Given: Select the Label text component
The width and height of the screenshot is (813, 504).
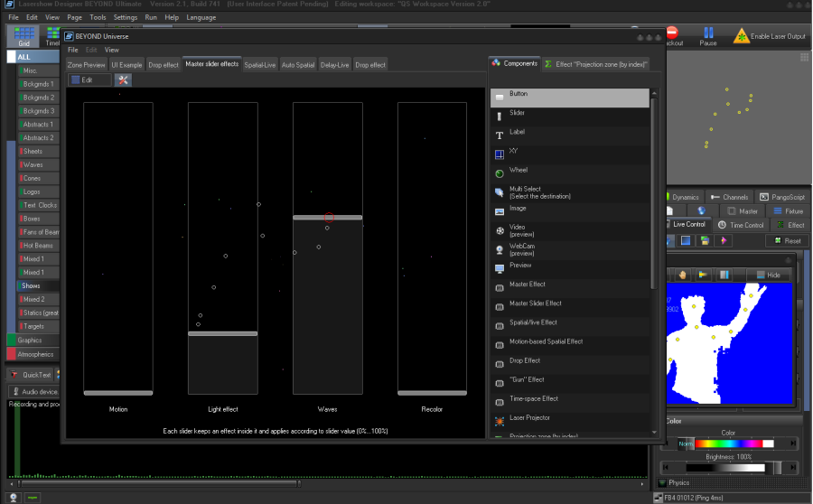Looking at the screenshot, I should point(499,134).
